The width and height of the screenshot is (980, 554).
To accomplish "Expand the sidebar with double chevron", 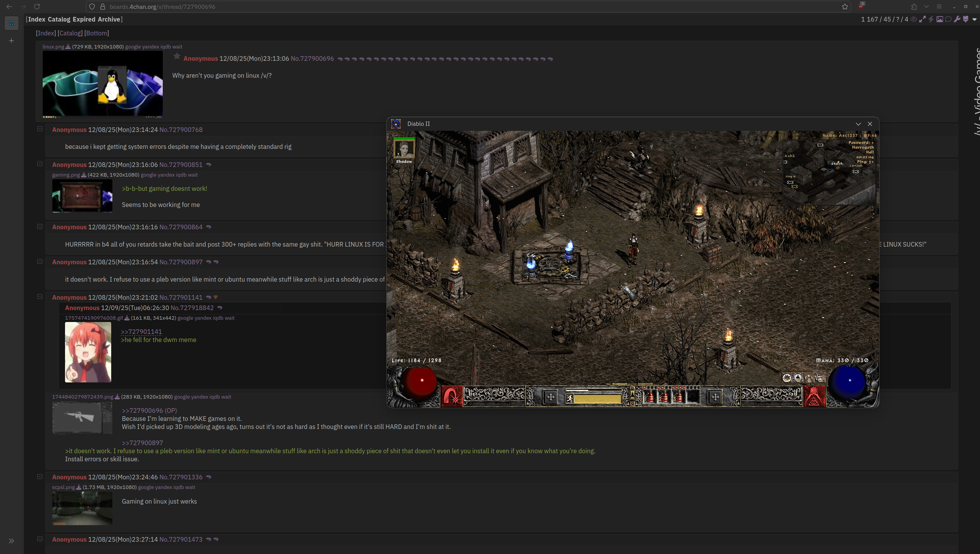I will tap(11, 541).
